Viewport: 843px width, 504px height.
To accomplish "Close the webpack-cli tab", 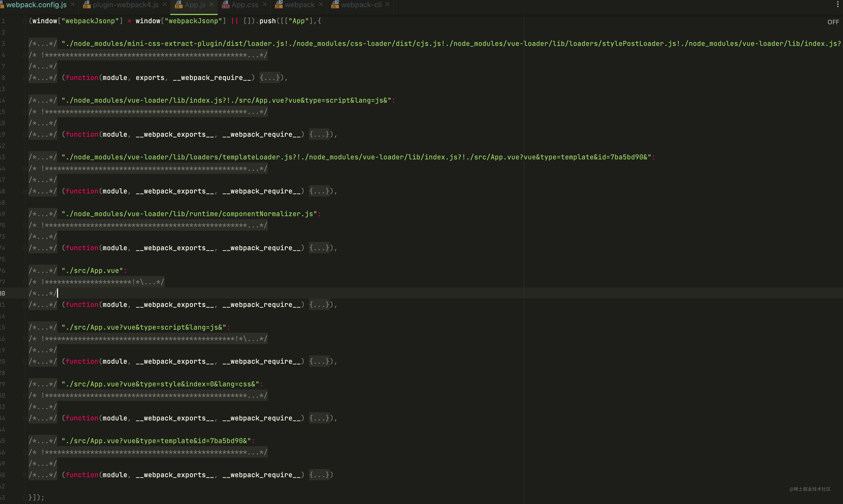I will click(x=387, y=4).
